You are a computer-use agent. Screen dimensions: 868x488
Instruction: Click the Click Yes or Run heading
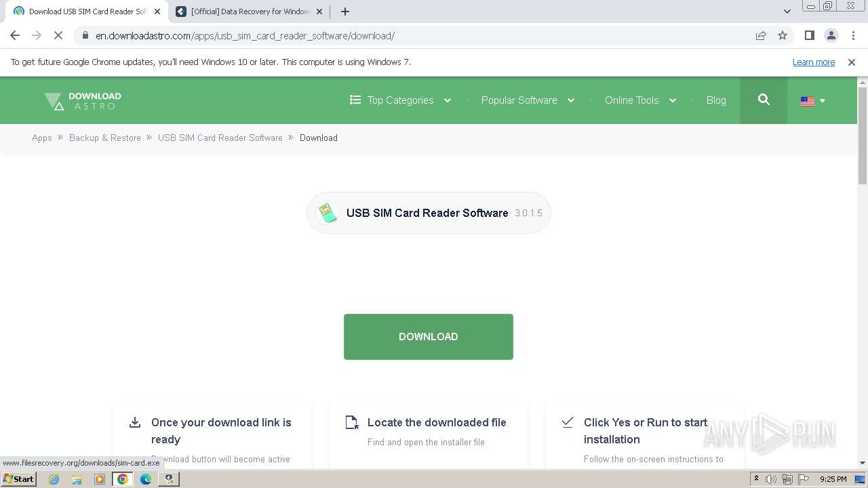coord(646,430)
